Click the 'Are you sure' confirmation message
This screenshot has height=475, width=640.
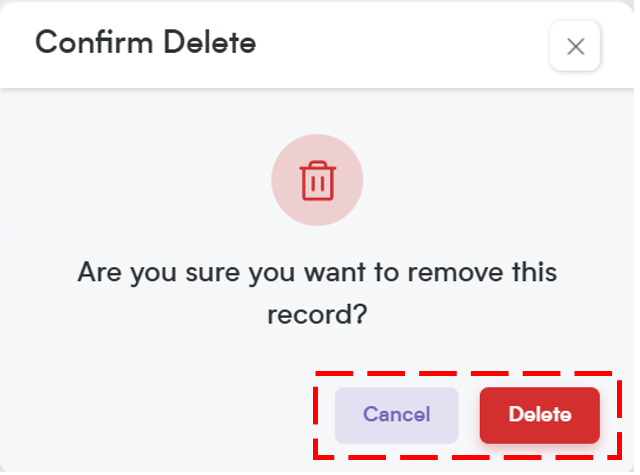click(x=317, y=293)
